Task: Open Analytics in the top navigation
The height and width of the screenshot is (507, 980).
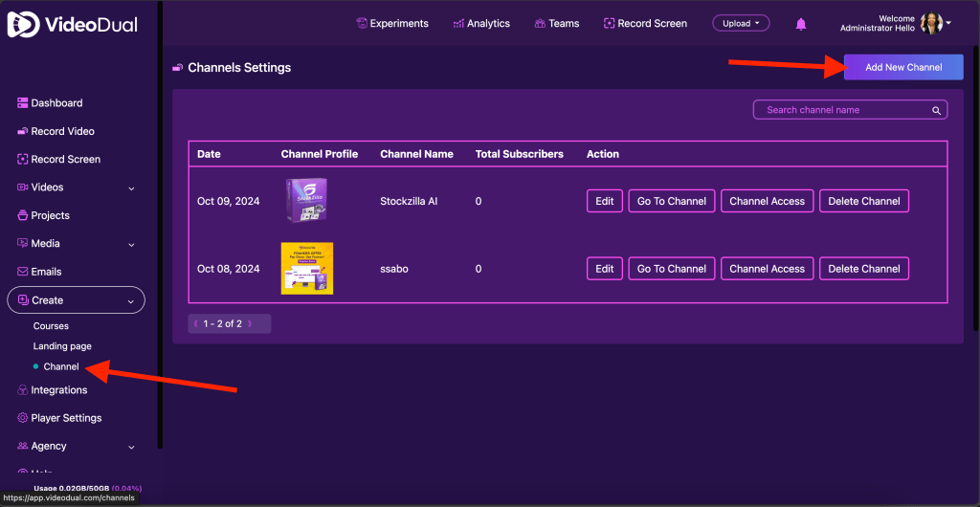Action: pos(481,24)
